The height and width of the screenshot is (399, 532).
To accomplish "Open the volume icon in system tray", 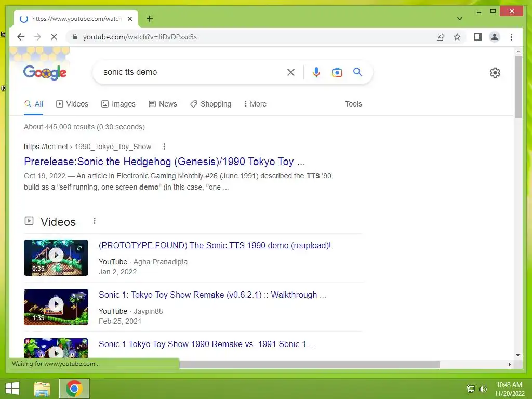I will click(483, 389).
